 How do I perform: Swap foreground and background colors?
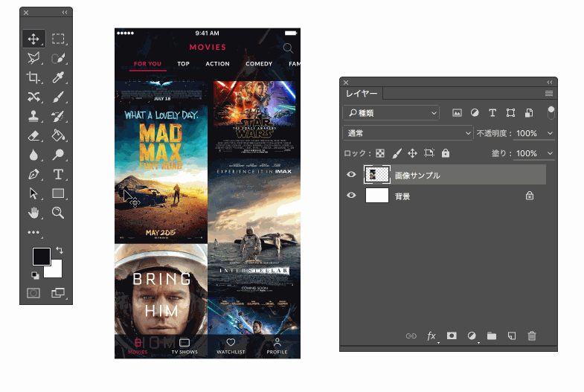(x=60, y=250)
